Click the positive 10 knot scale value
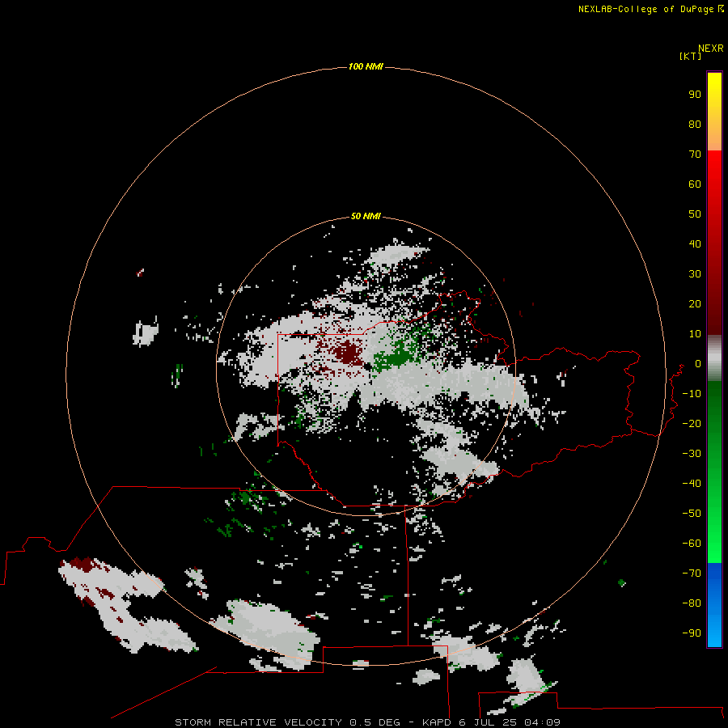 pos(695,334)
